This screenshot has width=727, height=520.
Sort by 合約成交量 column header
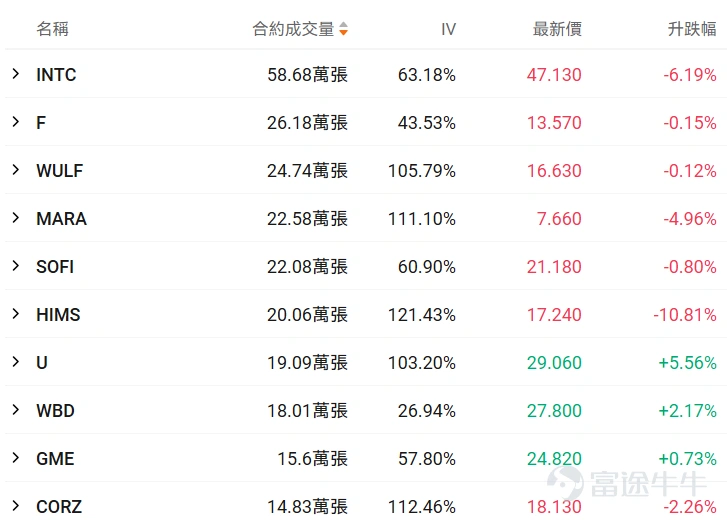[293, 29]
